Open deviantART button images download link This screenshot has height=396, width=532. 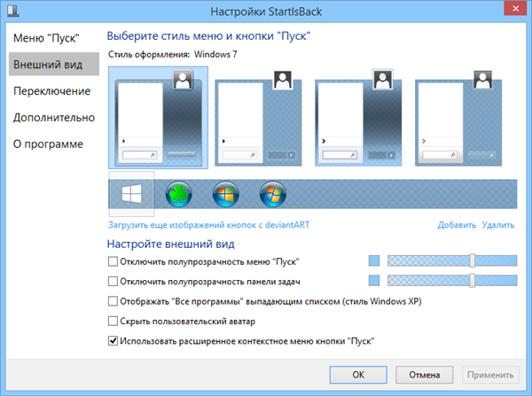[209, 225]
